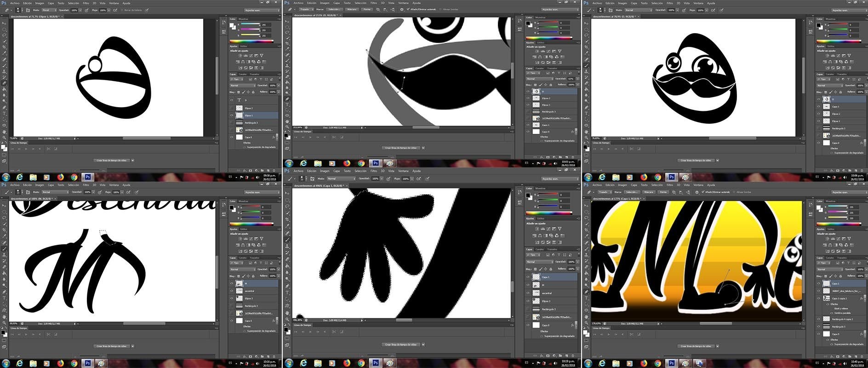Click the Photoshop taskbar icon below the 78,9% window
This screenshot has height=368, width=868.
(671, 177)
